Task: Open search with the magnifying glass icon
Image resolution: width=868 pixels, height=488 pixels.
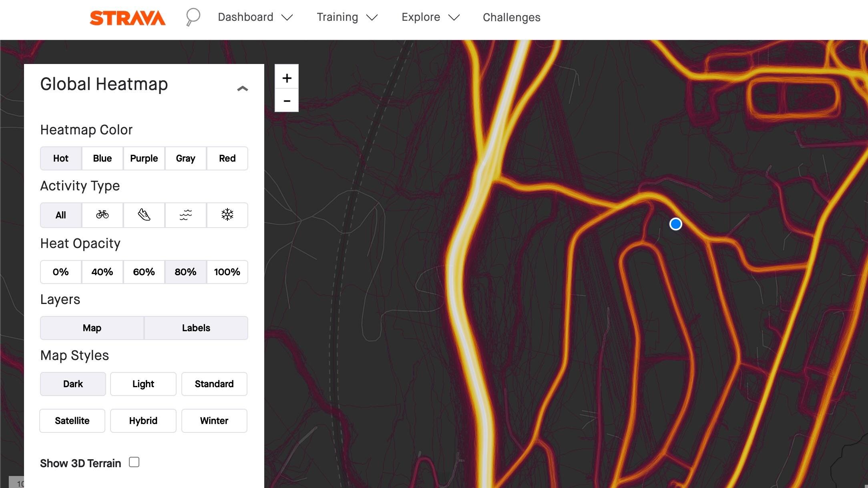Action: coord(193,18)
